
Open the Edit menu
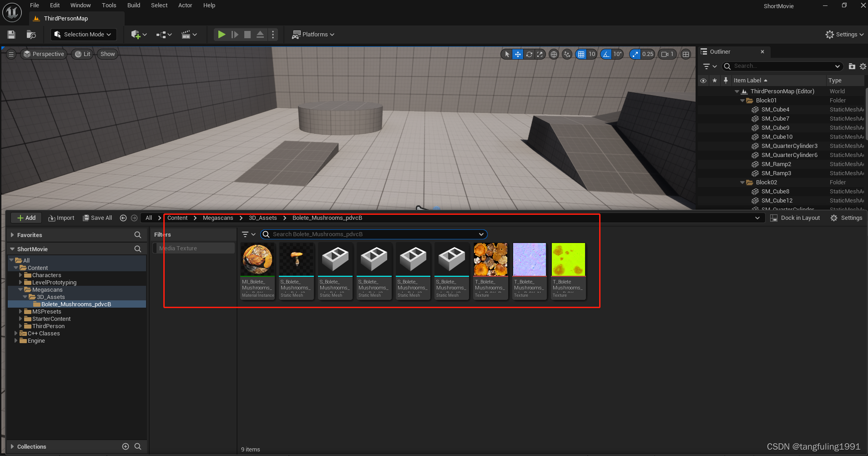click(55, 5)
